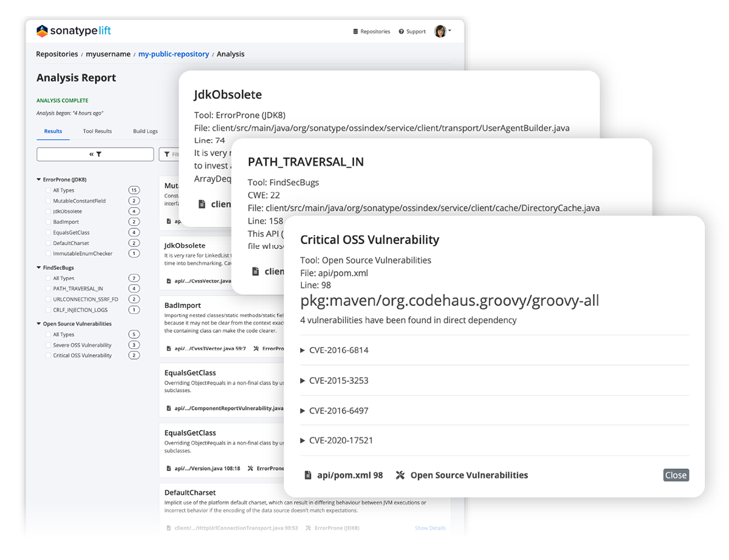The width and height of the screenshot is (729, 560).
Task: Open Repositories in the breadcrumb
Action: tap(57, 54)
